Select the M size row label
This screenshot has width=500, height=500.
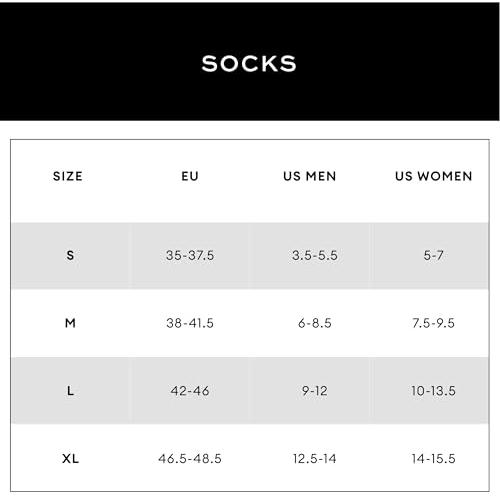coord(70,323)
